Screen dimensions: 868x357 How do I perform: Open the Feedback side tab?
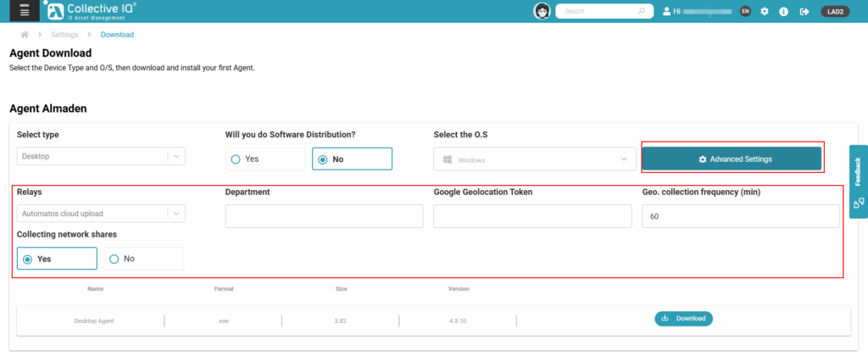[858, 181]
